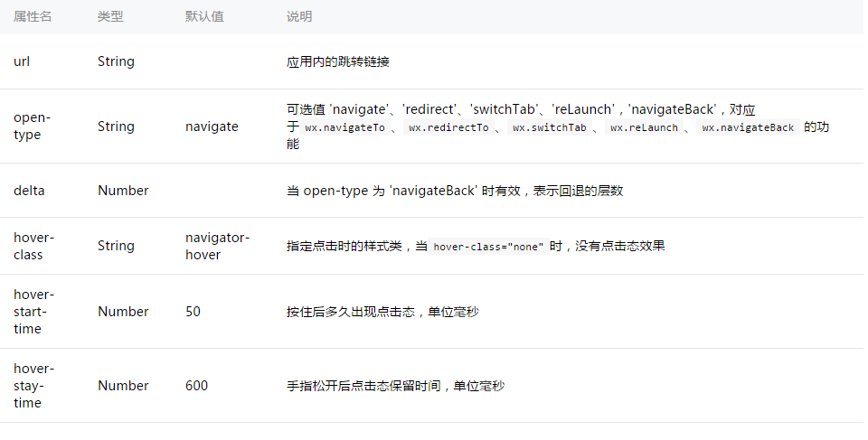Click the hover-class="none" code snippet
The width and height of the screenshot is (868, 440).
488,247
